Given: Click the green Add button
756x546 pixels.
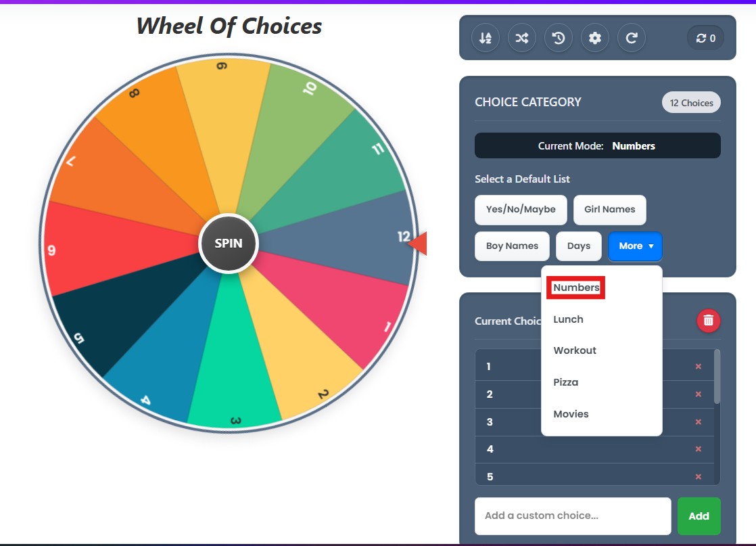Looking at the screenshot, I should (699, 516).
